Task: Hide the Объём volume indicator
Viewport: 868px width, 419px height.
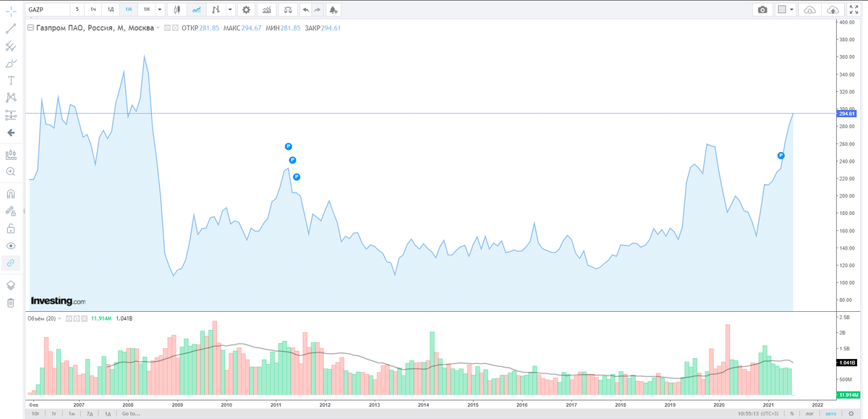Action: [68, 318]
